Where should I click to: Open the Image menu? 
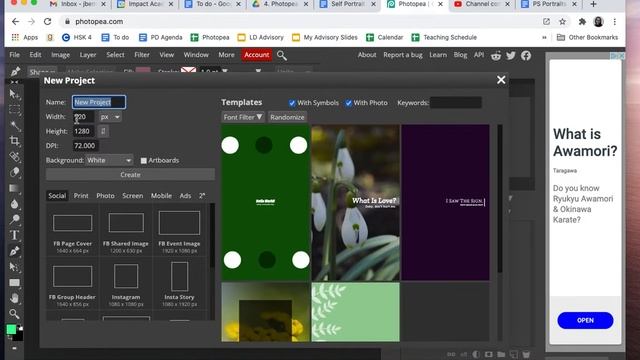(60, 55)
